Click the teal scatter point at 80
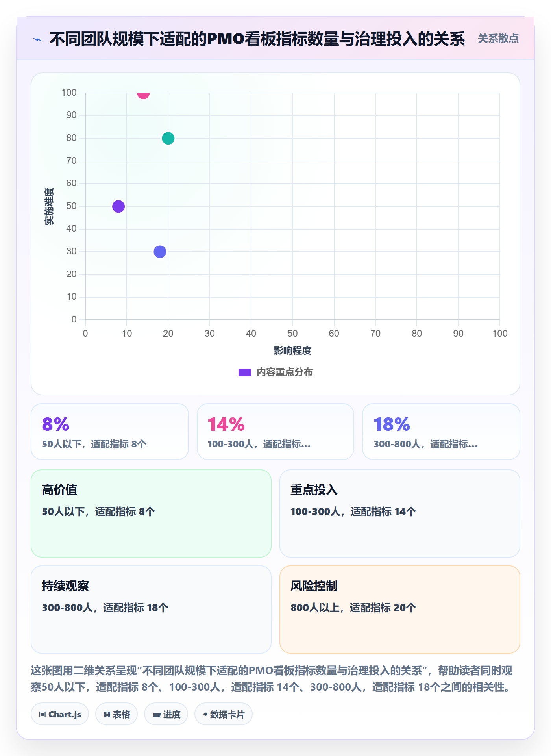This screenshot has height=756, width=551. [168, 138]
